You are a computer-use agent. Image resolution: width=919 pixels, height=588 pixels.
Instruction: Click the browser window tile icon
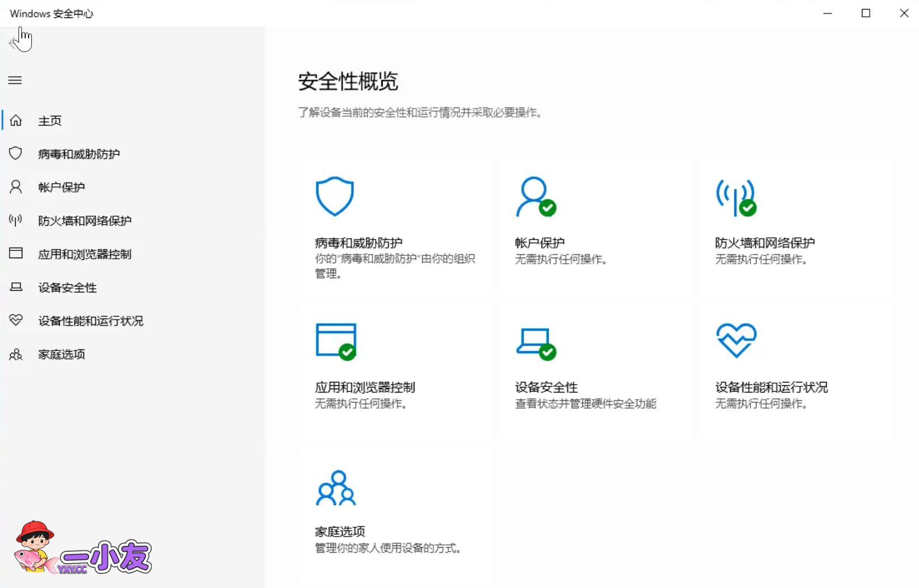coord(335,340)
